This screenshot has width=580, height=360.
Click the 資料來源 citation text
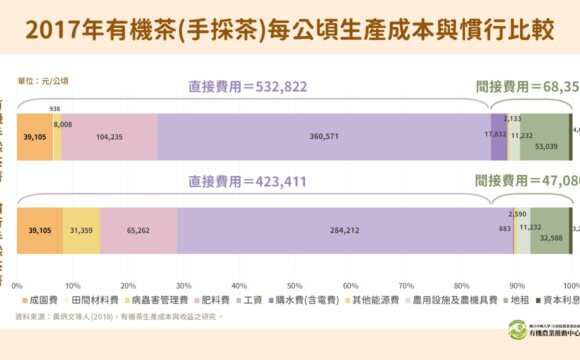[119, 317]
